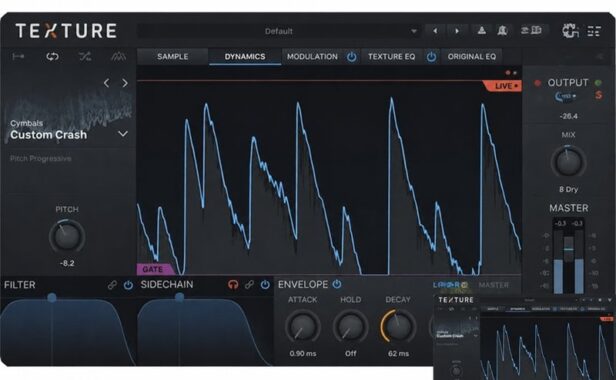The height and width of the screenshot is (380, 616).
Task: Select the MASTER envelope tab
Action: (493, 285)
